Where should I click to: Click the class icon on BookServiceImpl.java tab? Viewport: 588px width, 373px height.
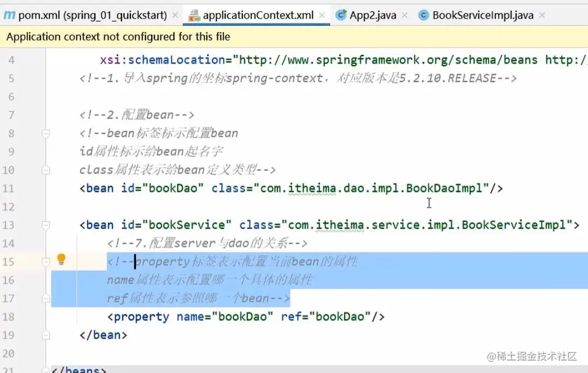pyautogui.click(x=423, y=15)
